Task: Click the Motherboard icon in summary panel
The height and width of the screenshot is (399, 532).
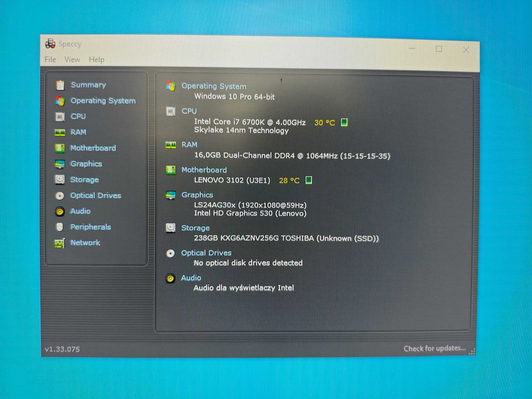Action: 171,170
